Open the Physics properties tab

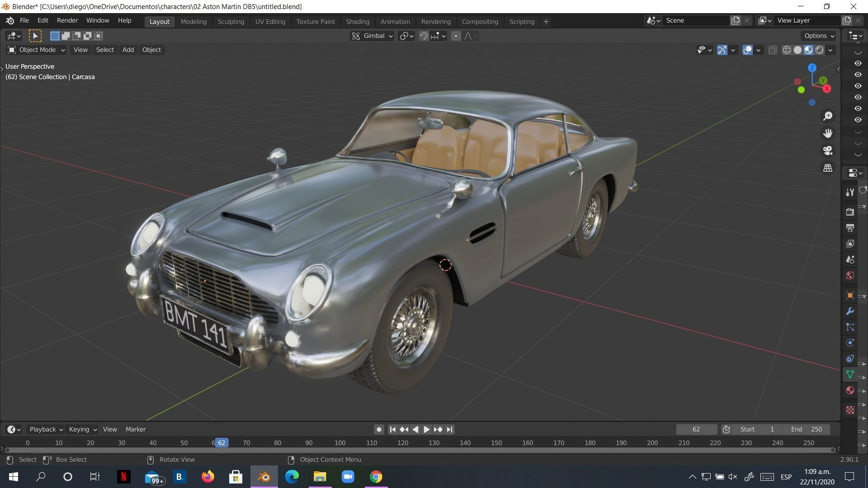850,343
